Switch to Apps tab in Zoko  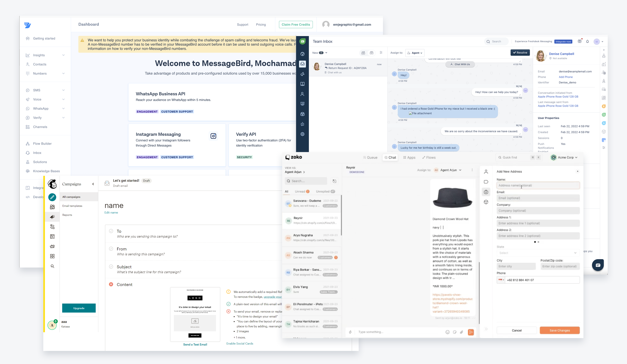coord(409,158)
